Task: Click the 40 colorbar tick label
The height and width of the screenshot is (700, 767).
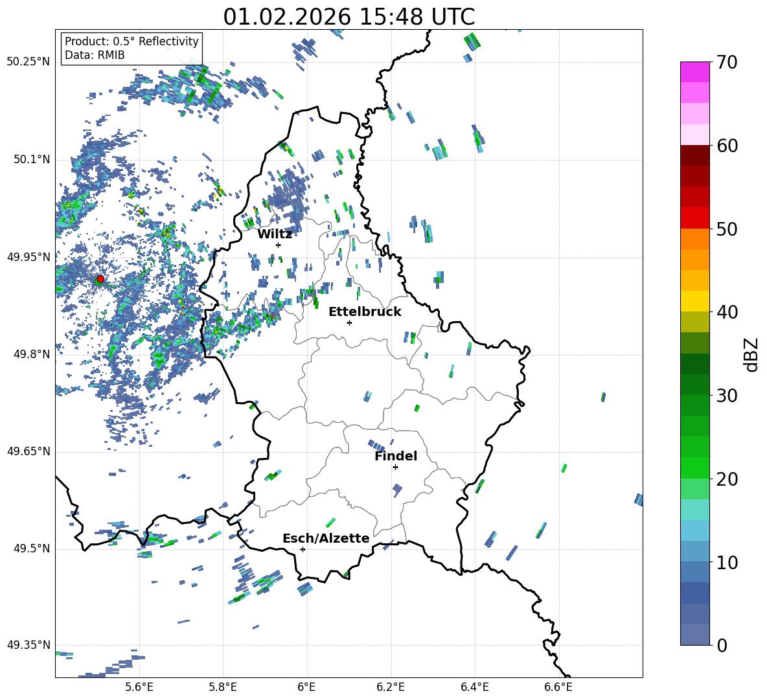Action: pyautogui.click(x=726, y=312)
